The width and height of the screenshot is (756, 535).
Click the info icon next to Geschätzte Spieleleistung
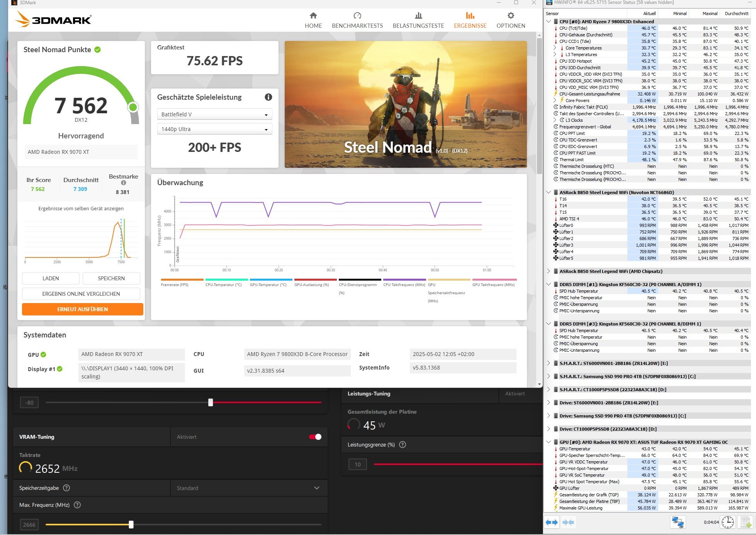click(268, 97)
